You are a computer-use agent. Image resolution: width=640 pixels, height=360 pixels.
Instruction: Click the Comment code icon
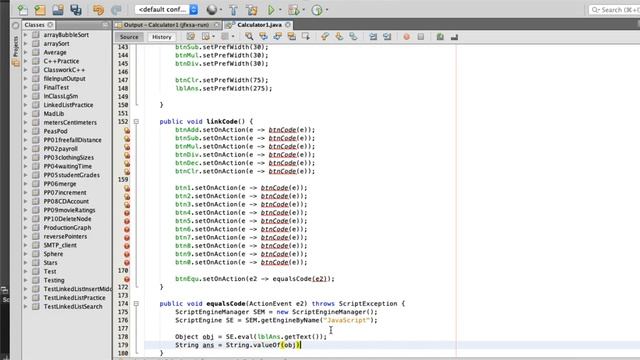pos(440,37)
